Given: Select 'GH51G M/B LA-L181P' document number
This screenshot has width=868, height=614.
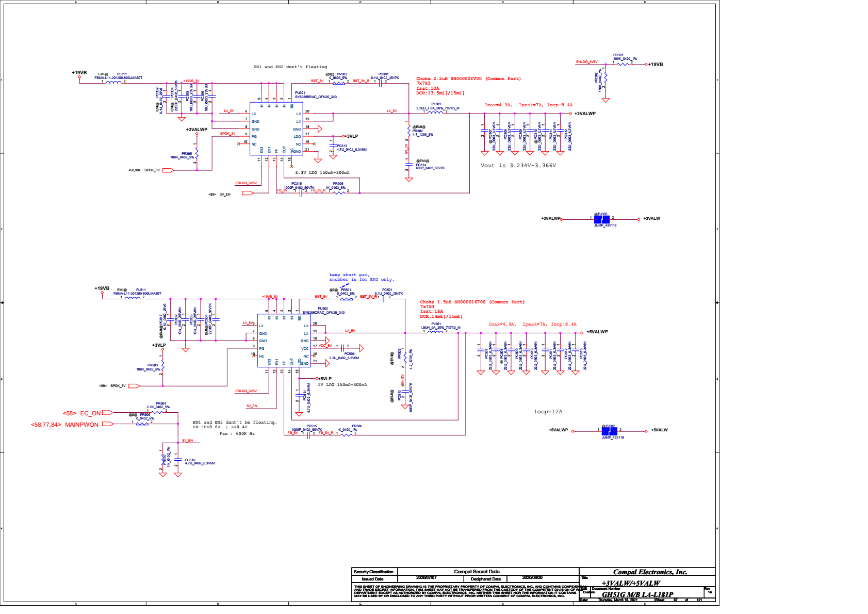Looking at the screenshot, I should pos(637,594).
